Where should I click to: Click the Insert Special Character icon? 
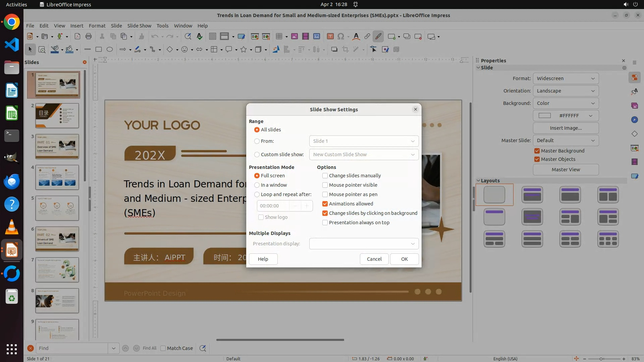click(x=341, y=37)
